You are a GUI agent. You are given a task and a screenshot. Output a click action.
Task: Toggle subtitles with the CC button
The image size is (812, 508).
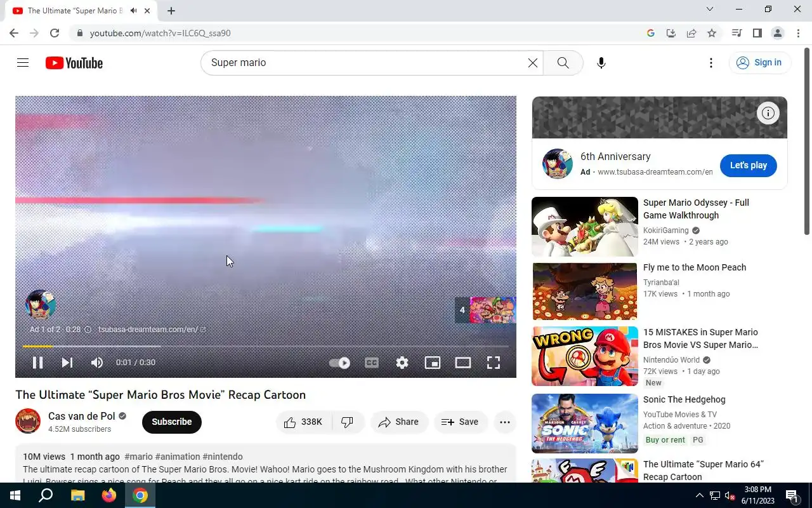372,363
